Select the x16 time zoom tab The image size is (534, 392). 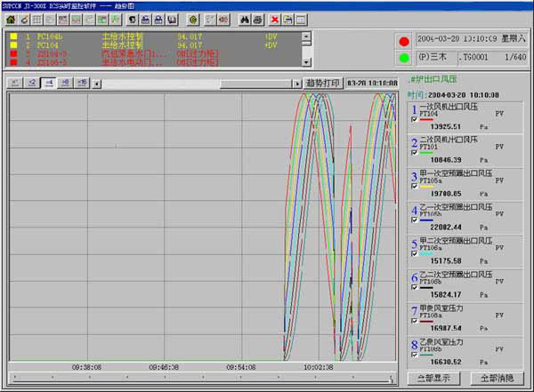point(82,83)
